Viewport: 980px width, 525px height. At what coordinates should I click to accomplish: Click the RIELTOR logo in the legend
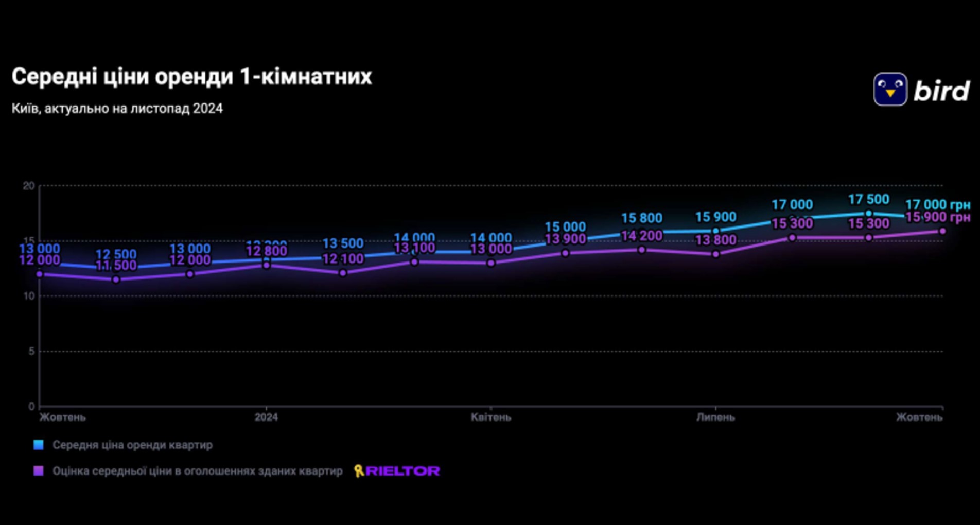pyautogui.click(x=397, y=471)
